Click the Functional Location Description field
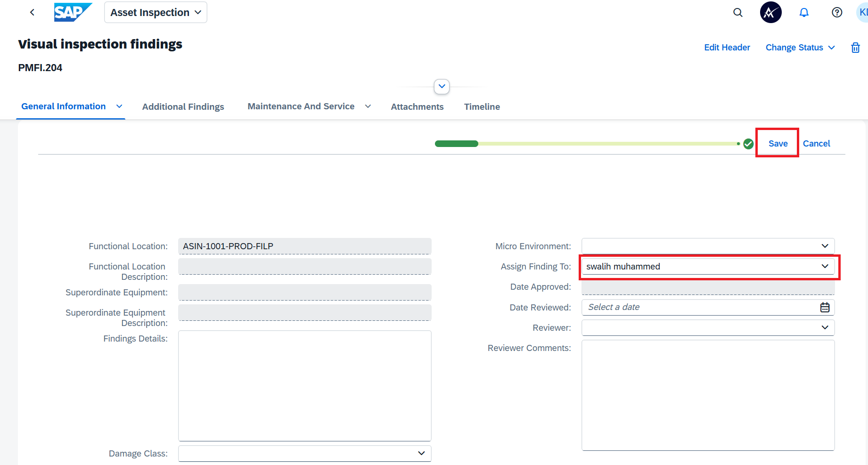 304,266
